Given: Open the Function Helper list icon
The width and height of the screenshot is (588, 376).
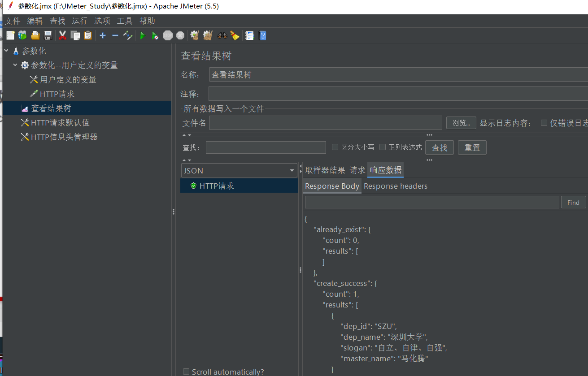Looking at the screenshot, I should click(250, 35).
